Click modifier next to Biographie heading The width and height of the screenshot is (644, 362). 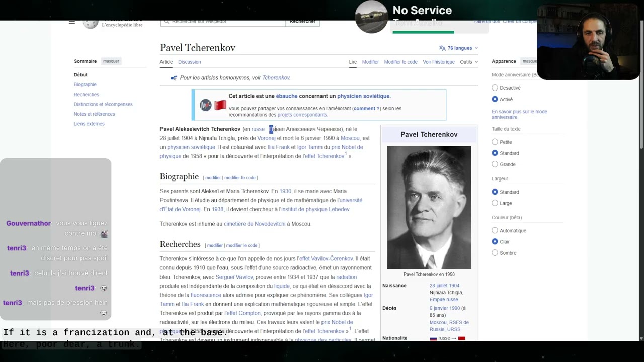tap(213, 178)
